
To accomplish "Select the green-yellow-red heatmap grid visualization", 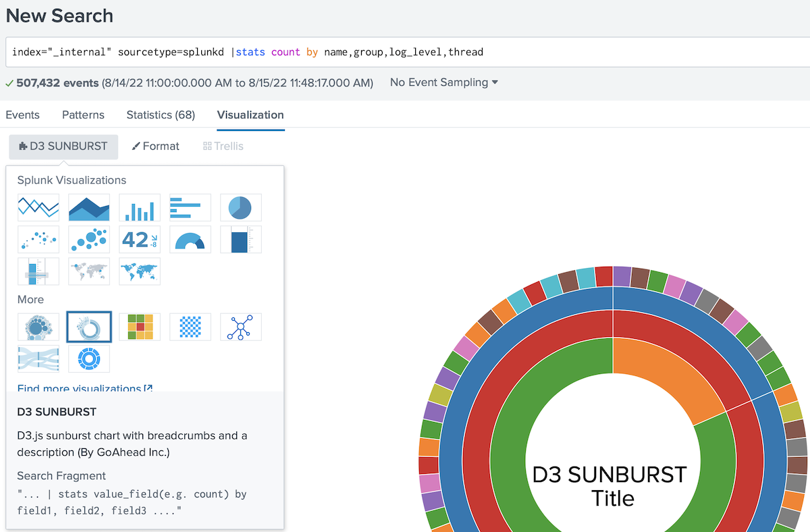I will click(x=140, y=327).
